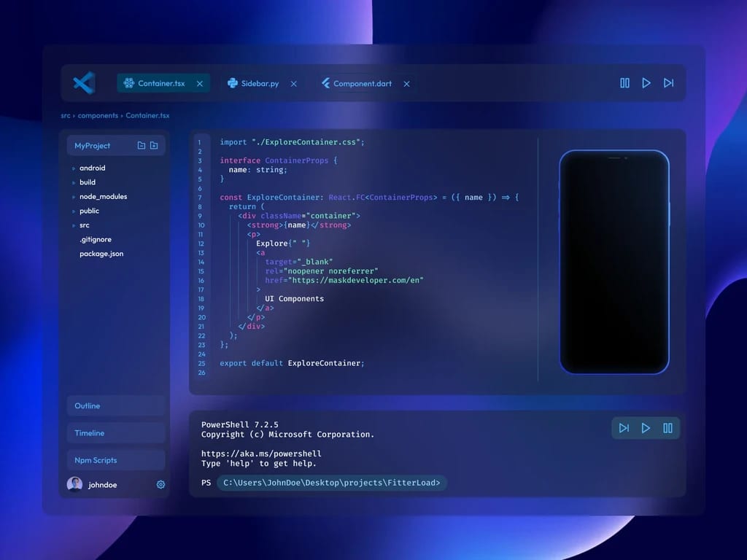This screenshot has width=747, height=560.
Task: Click the Container.tsx breadcrumb
Action: 147,115
